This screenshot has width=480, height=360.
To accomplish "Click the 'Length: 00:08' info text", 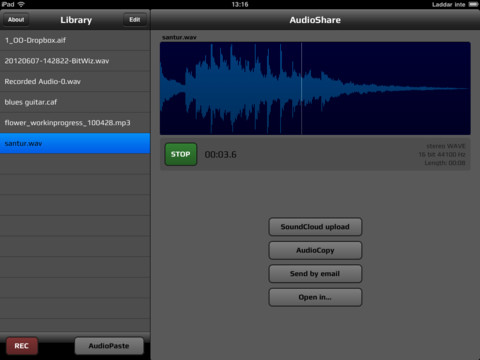I will (445, 163).
